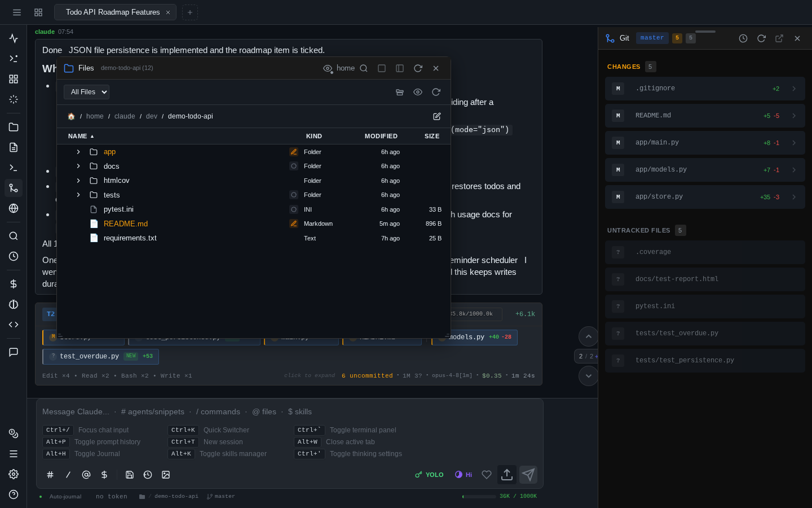Click the paper plane send button

tap(528, 475)
